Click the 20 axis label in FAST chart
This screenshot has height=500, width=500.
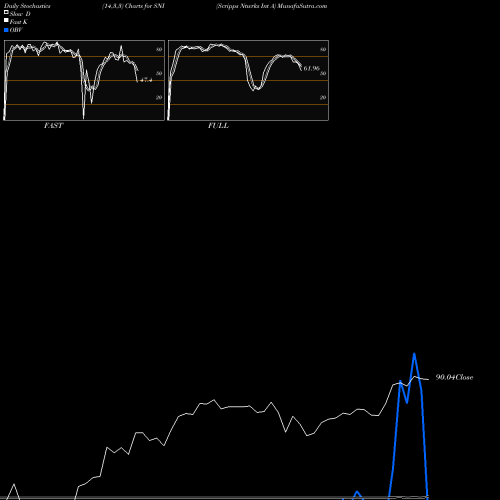click(159, 97)
